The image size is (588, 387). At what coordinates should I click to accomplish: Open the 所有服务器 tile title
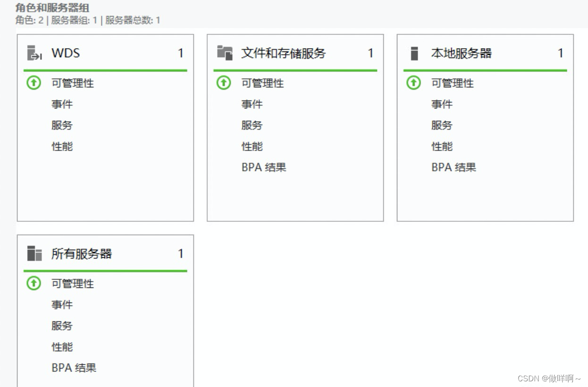click(82, 254)
